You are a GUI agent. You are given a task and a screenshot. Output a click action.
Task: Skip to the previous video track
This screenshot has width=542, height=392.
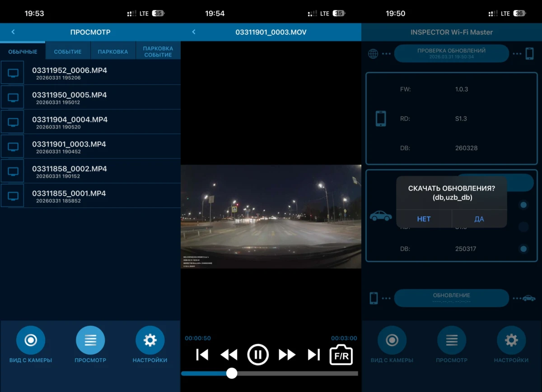[202, 355]
